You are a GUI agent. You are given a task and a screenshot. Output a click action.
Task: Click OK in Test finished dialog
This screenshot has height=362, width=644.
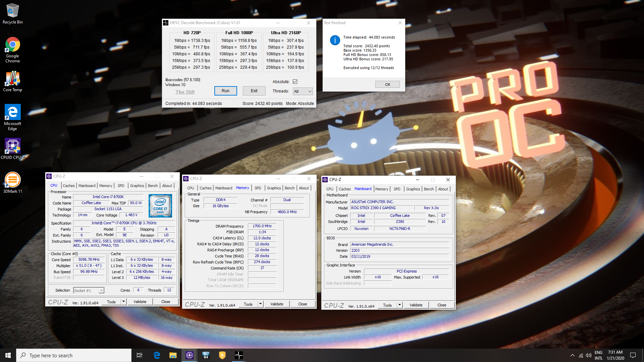tap(387, 84)
